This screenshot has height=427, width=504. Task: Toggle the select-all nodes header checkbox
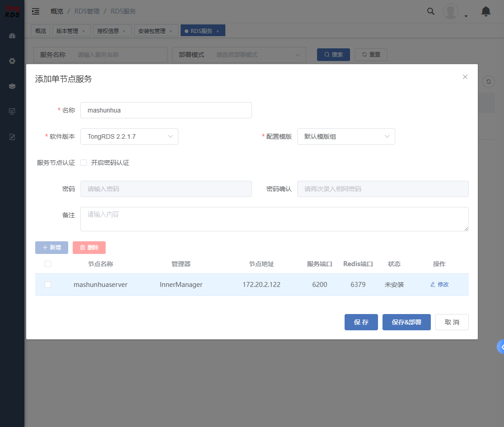(48, 264)
